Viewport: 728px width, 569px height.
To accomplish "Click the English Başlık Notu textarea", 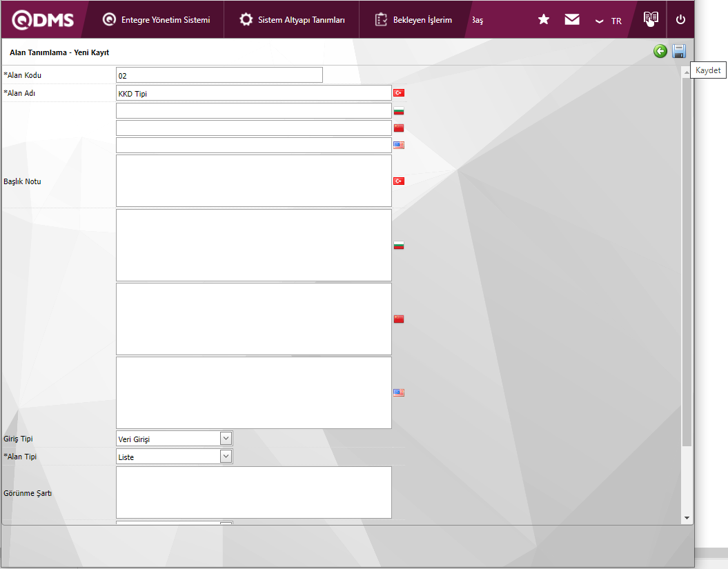I will [254, 392].
